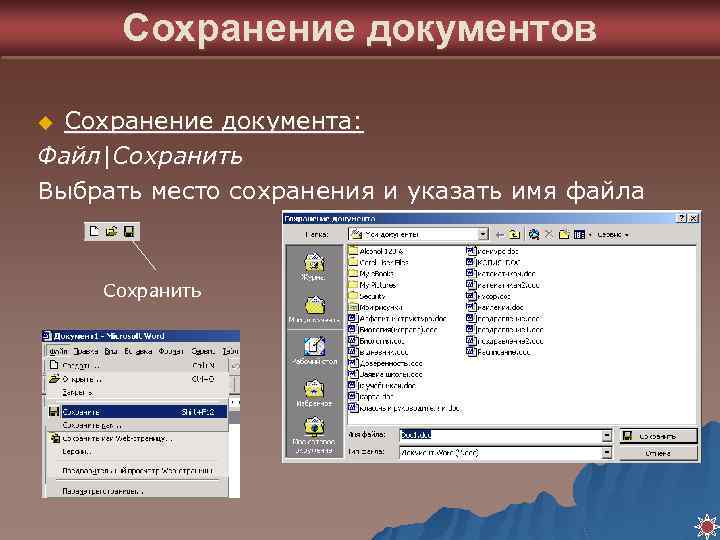Click the New document icon in the small toolbar
Screen dimensions: 720x540
pyautogui.click(x=94, y=231)
